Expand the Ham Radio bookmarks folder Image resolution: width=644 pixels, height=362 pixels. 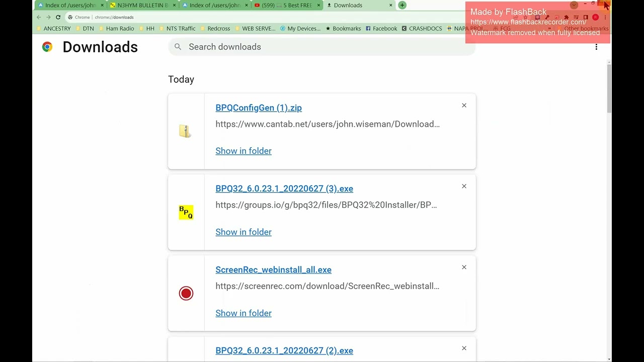tap(116, 29)
